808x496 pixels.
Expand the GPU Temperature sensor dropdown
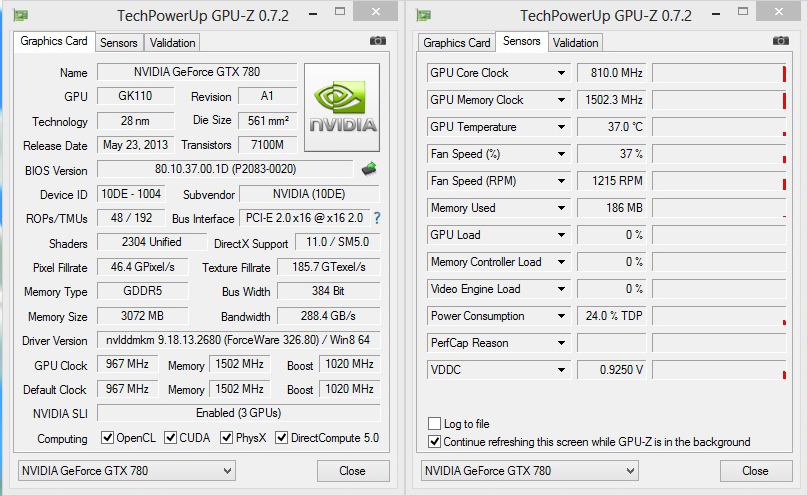pyautogui.click(x=562, y=127)
